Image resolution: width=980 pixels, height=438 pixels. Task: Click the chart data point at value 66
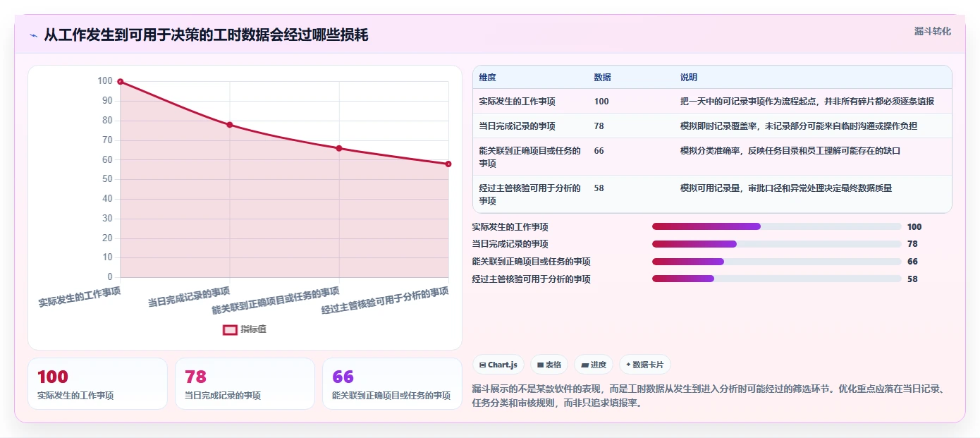pyautogui.click(x=339, y=148)
